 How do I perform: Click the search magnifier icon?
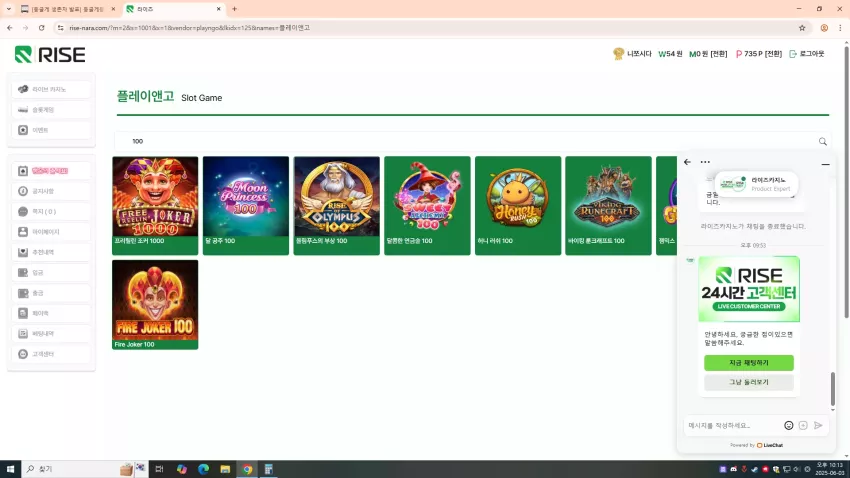[822, 141]
